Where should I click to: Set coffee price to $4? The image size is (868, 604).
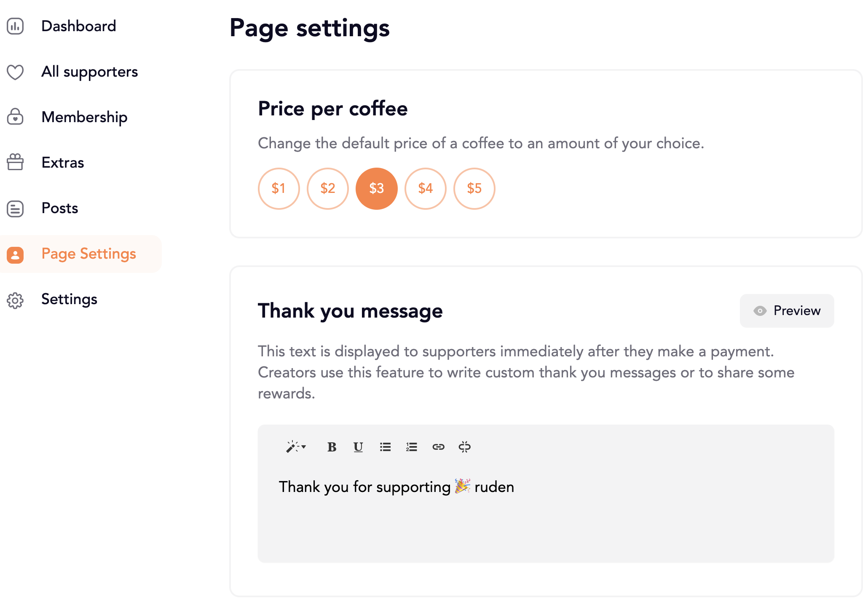[425, 188]
